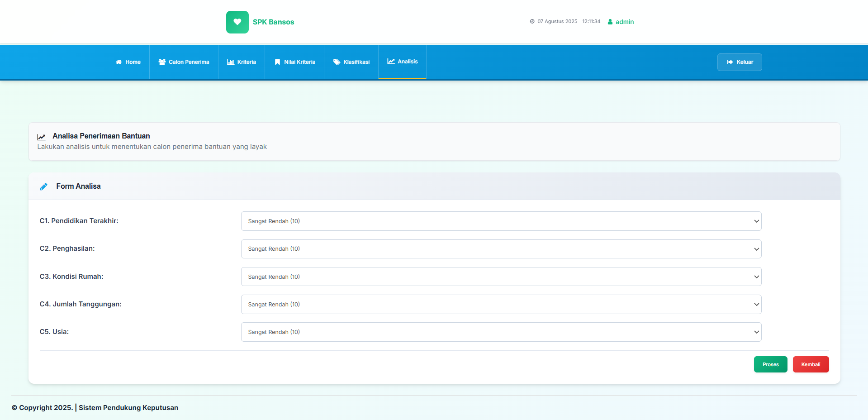Click the Klasifikasi tags icon
This screenshot has width=868, height=420.
coord(337,62)
